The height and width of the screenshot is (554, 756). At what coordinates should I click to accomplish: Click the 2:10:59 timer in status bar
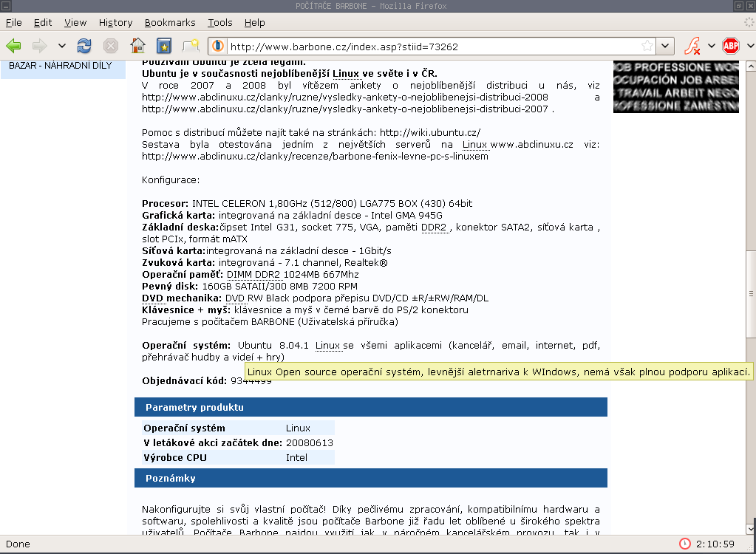[x=715, y=544]
